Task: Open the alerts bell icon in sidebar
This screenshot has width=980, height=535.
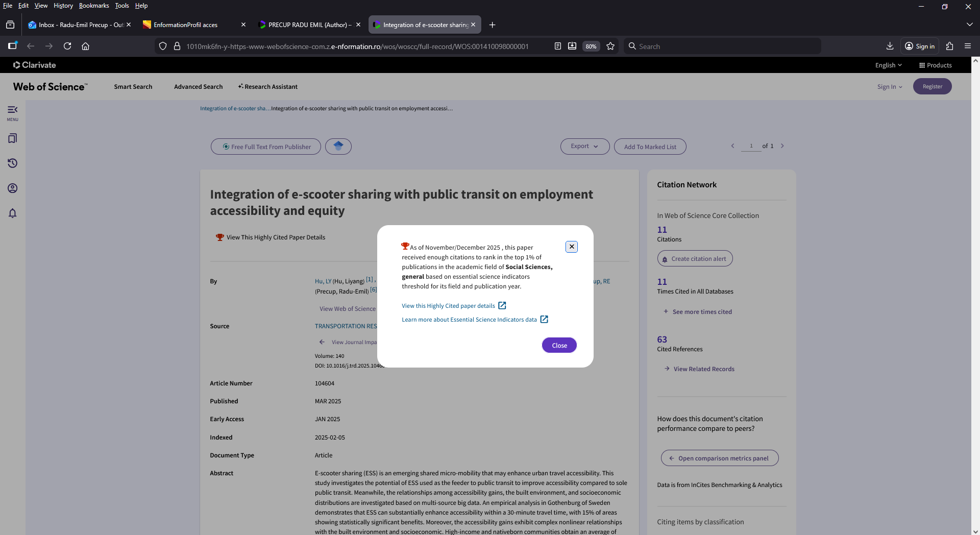Action: pos(12,213)
